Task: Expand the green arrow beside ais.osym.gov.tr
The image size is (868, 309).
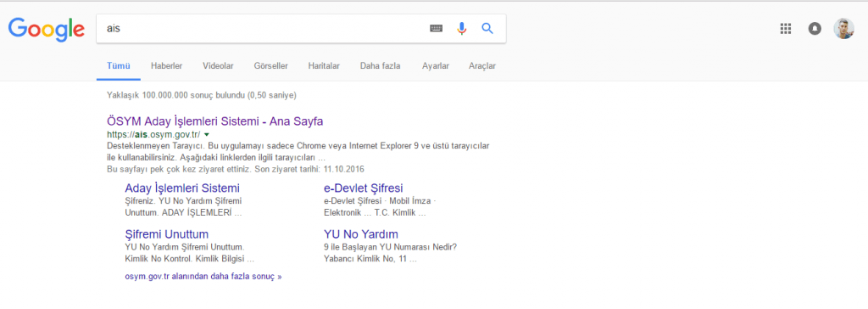Action: pyautogui.click(x=207, y=135)
